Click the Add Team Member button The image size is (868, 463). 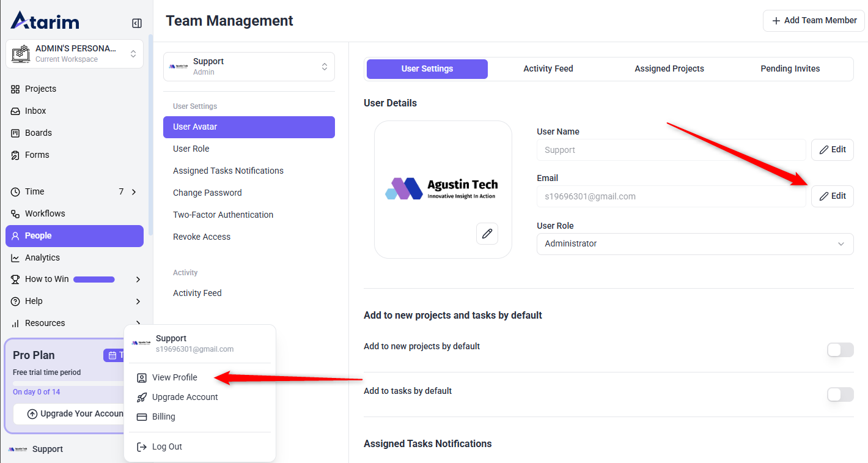[x=813, y=21]
